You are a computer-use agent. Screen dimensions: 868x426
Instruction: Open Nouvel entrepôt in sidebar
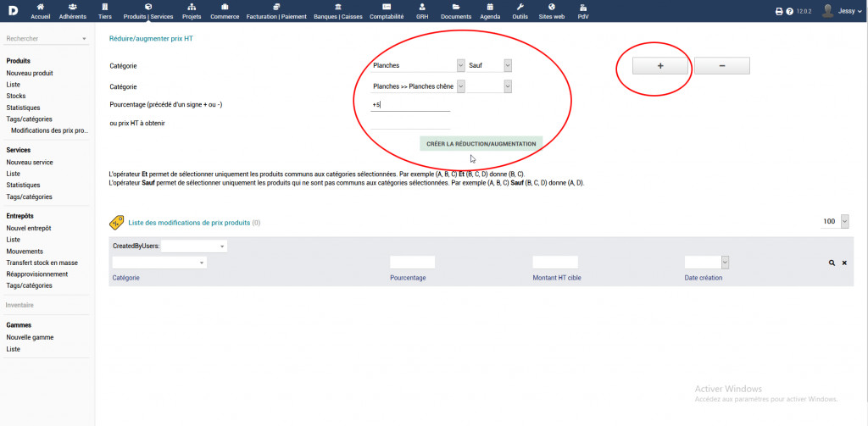[29, 228]
